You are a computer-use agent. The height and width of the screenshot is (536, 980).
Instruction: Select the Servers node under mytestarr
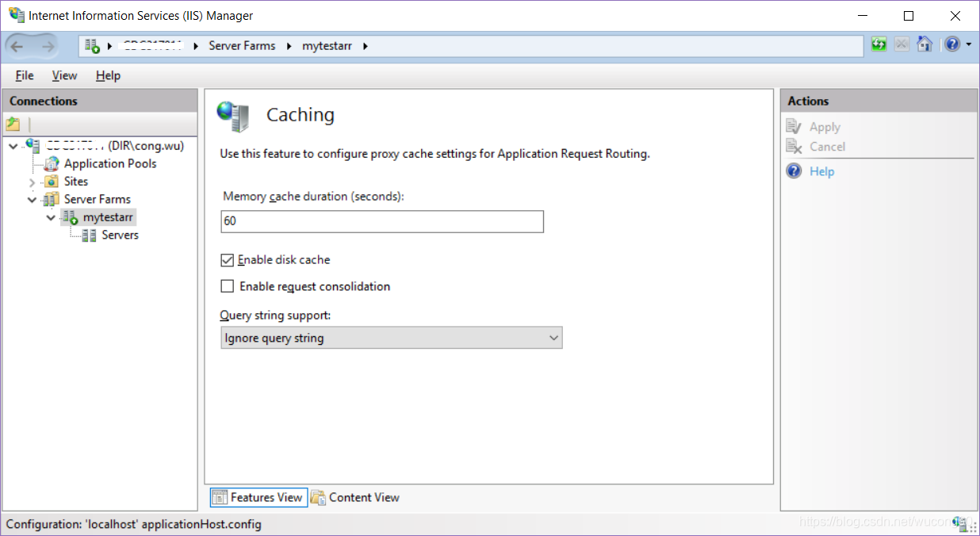click(x=121, y=235)
